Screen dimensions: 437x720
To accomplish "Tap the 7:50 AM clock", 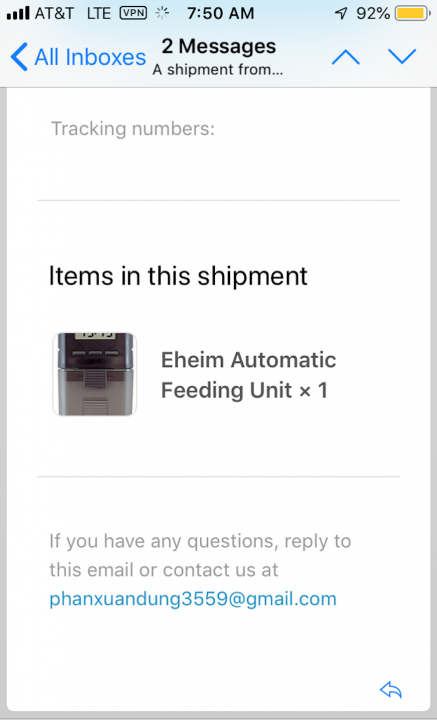I will click(x=220, y=13).
